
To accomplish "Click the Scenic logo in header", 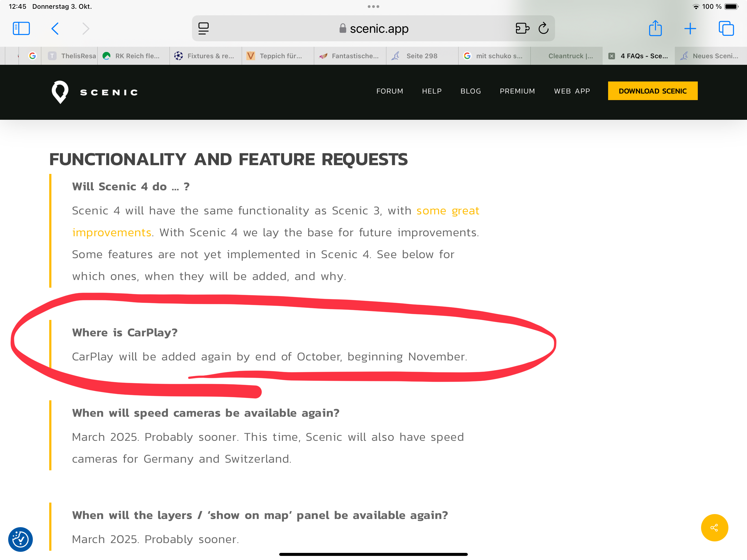I will pyautogui.click(x=95, y=92).
